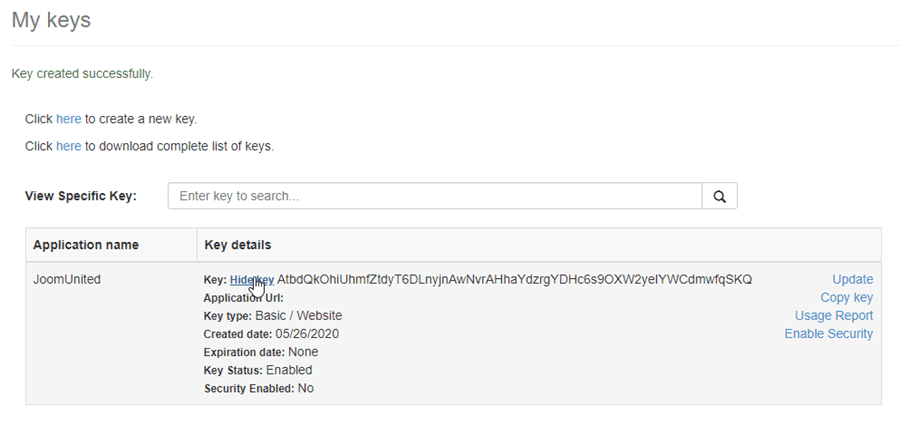The image size is (900, 425).
Task: Enable Security for the JoomUnited key
Action: (828, 334)
